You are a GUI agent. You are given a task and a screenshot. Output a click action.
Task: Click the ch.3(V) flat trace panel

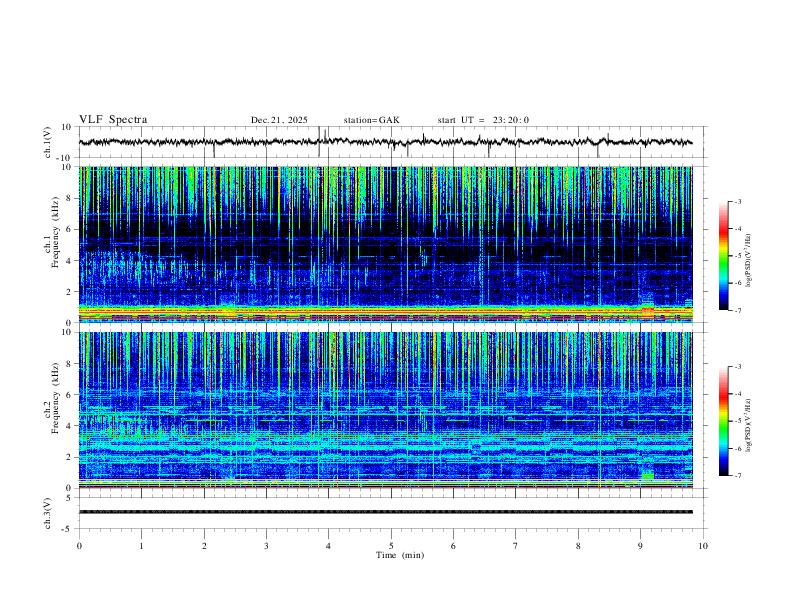pos(392,513)
